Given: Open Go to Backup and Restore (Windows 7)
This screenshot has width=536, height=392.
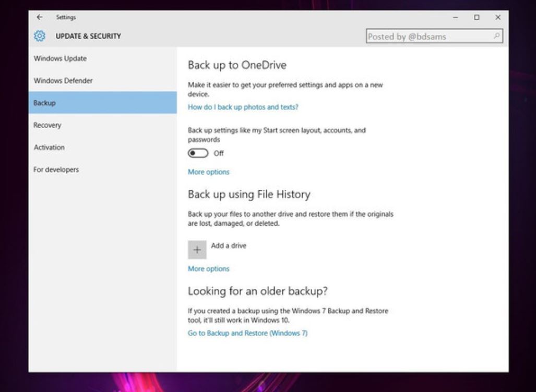Looking at the screenshot, I should pos(247,333).
